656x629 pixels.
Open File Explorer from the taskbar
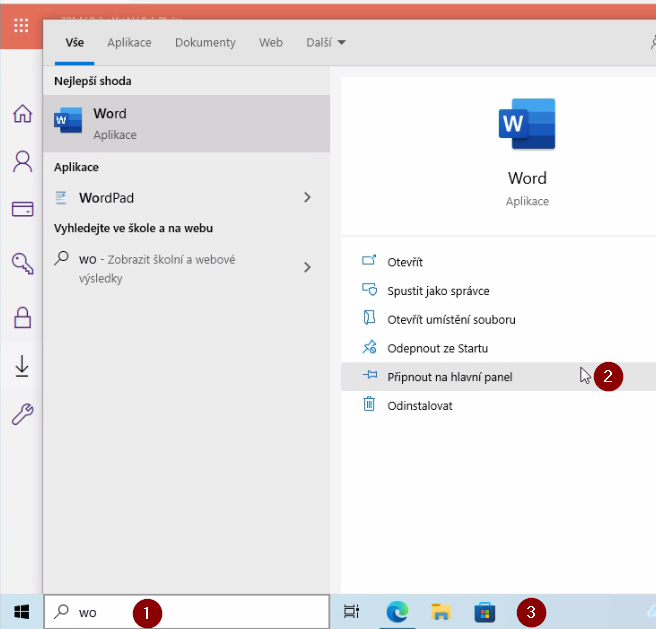(441, 612)
